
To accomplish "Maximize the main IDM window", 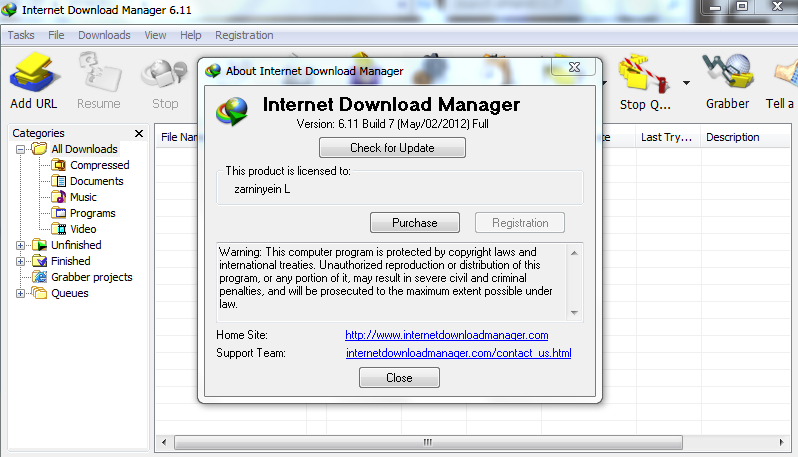I will coord(742,7).
